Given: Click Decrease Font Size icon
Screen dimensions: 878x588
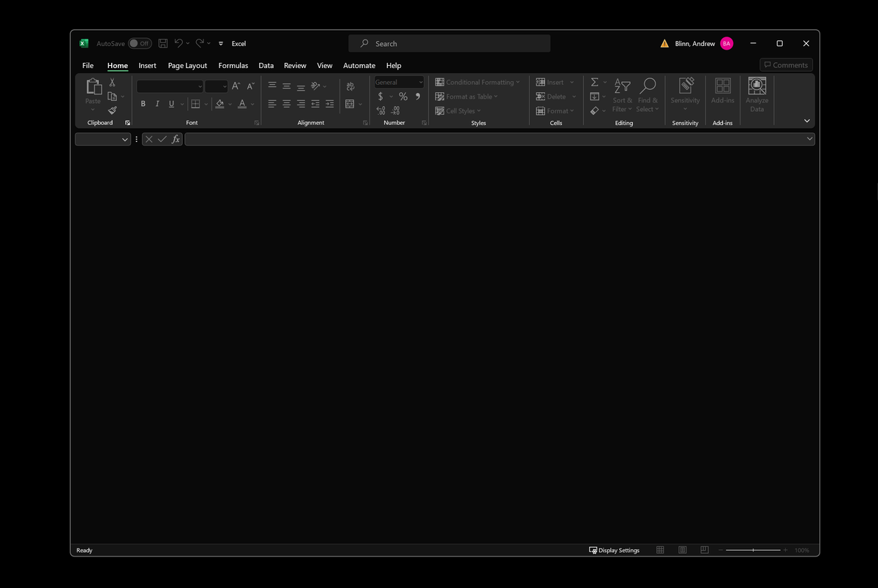Looking at the screenshot, I should coord(250,86).
